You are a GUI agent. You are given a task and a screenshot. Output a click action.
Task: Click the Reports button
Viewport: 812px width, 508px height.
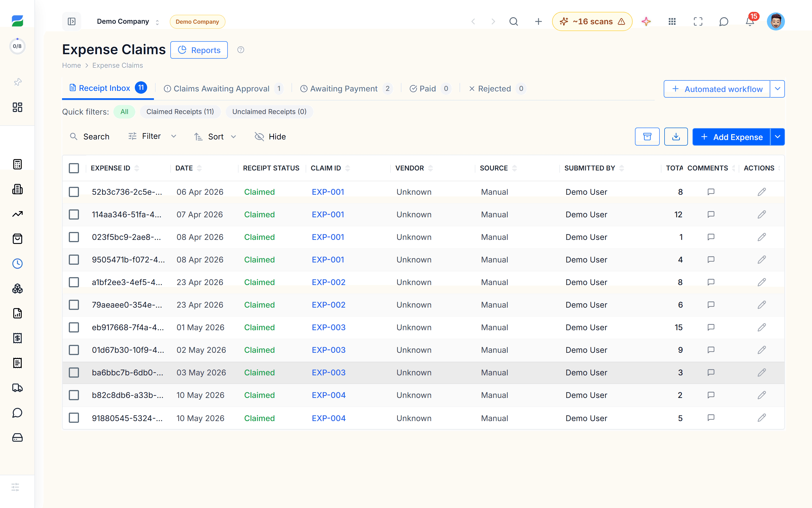(x=199, y=50)
